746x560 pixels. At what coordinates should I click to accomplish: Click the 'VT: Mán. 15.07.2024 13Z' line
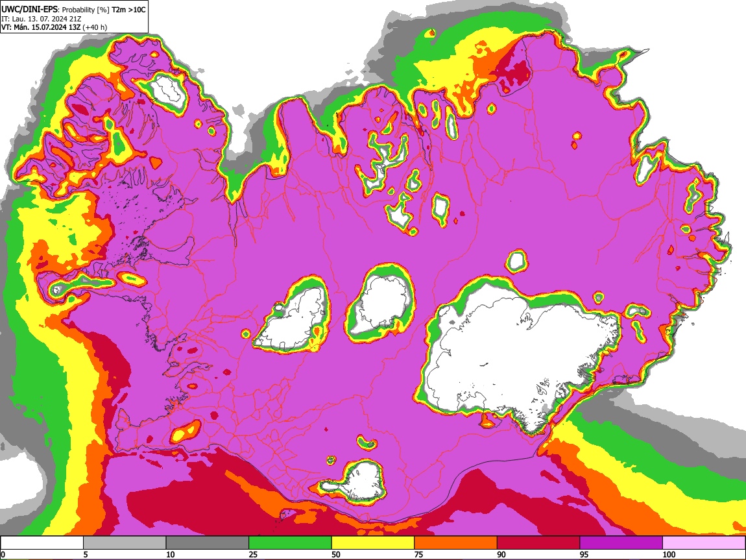pyautogui.click(x=41, y=27)
